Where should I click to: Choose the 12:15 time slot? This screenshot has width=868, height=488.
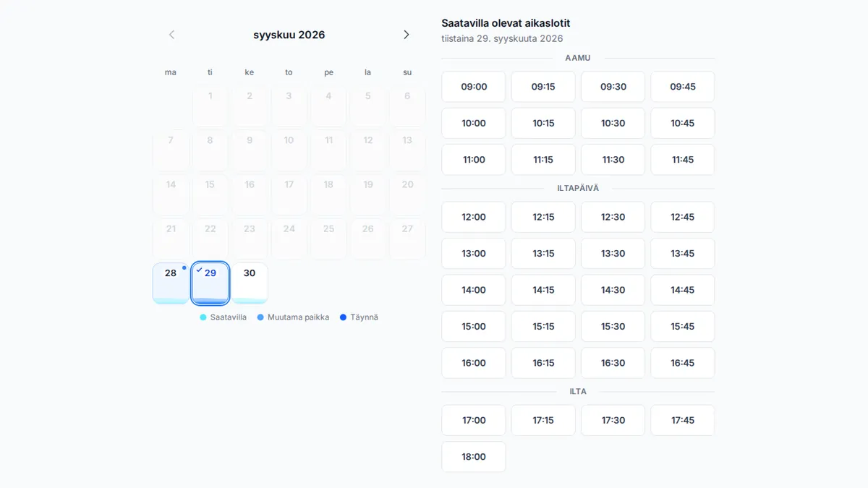[543, 217]
